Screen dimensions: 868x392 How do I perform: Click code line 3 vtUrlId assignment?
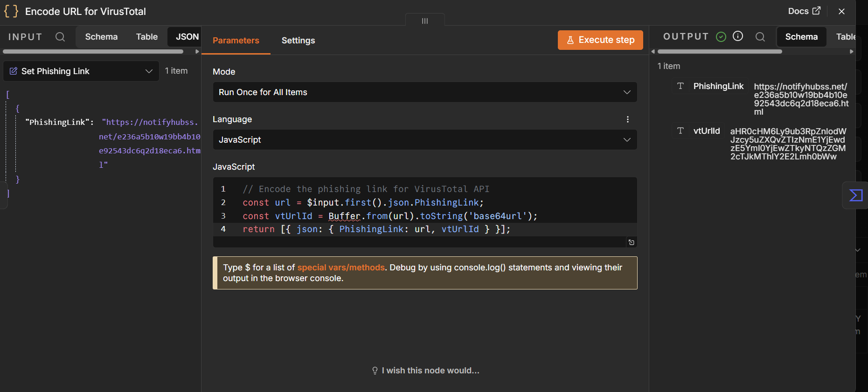point(390,216)
